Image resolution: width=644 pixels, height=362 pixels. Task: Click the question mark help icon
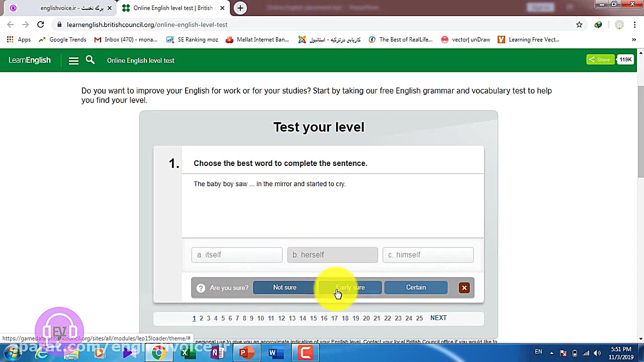(x=201, y=288)
